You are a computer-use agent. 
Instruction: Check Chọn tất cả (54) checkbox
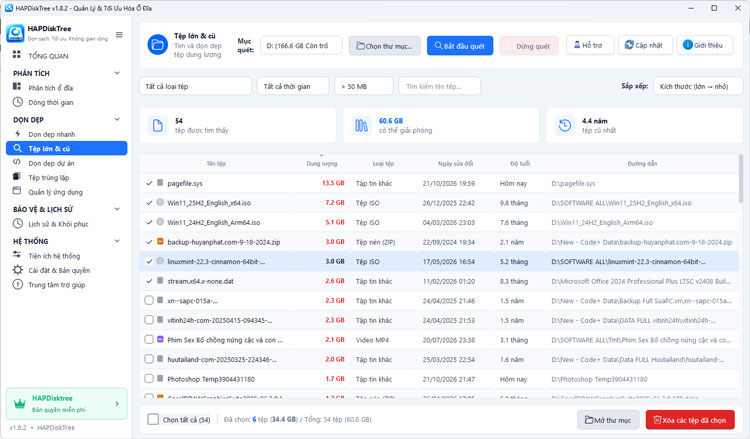(x=153, y=419)
